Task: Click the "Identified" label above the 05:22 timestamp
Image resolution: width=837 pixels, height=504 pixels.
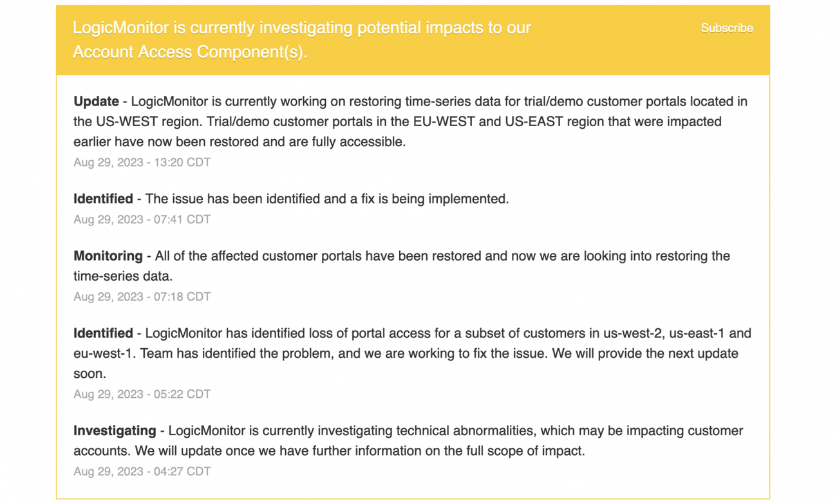Action: click(103, 333)
